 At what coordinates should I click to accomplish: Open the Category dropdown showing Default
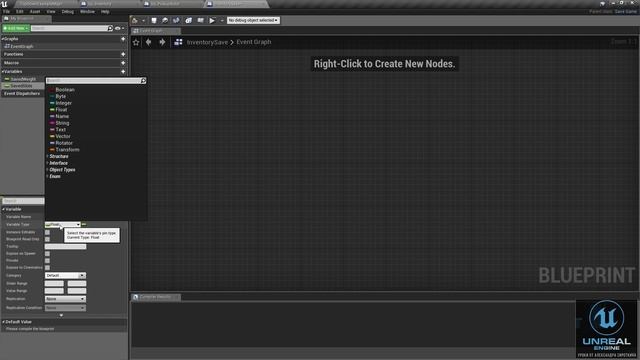pos(65,276)
